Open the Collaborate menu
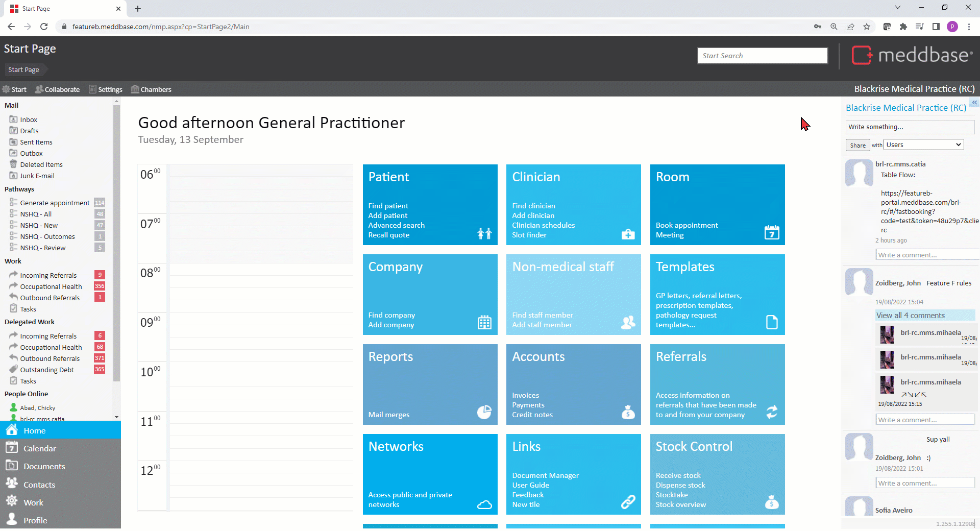The height and width of the screenshot is (531, 980). pyautogui.click(x=57, y=89)
